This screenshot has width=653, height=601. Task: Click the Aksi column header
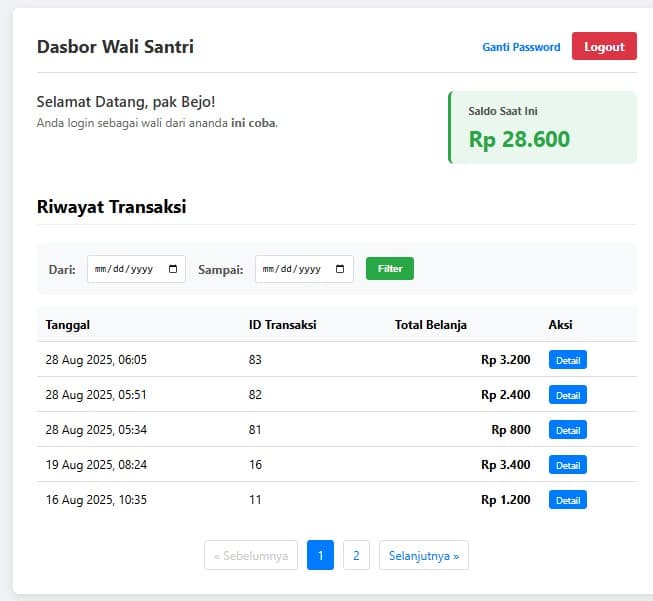560,325
